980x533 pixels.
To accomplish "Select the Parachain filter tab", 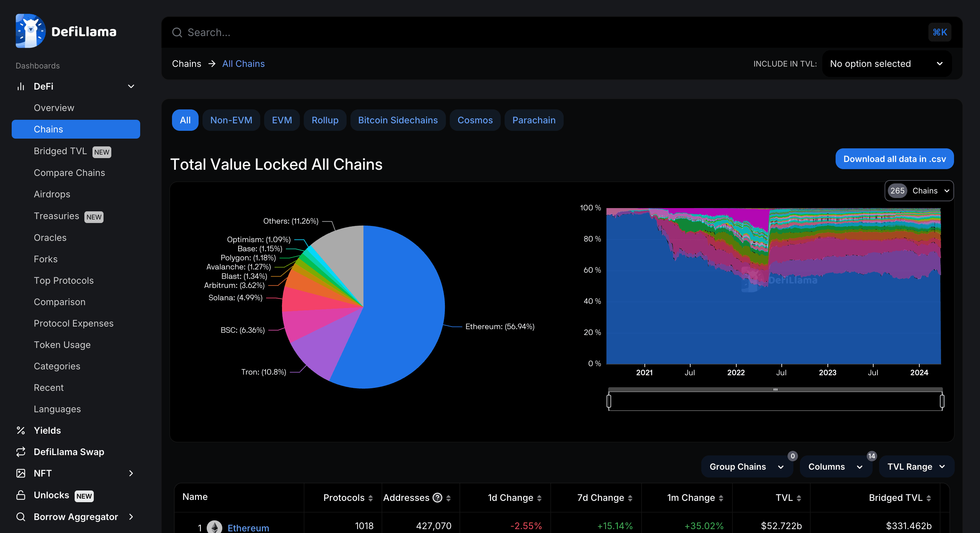I will point(534,120).
